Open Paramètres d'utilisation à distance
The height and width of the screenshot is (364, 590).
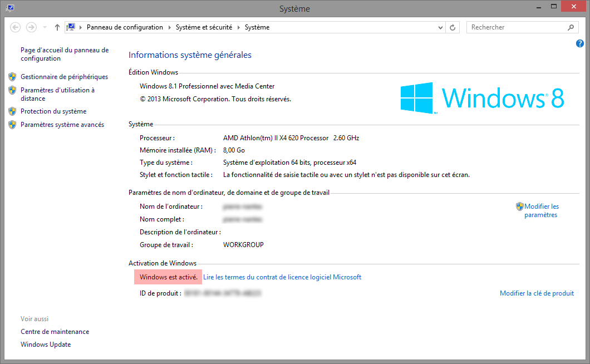tap(57, 94)
